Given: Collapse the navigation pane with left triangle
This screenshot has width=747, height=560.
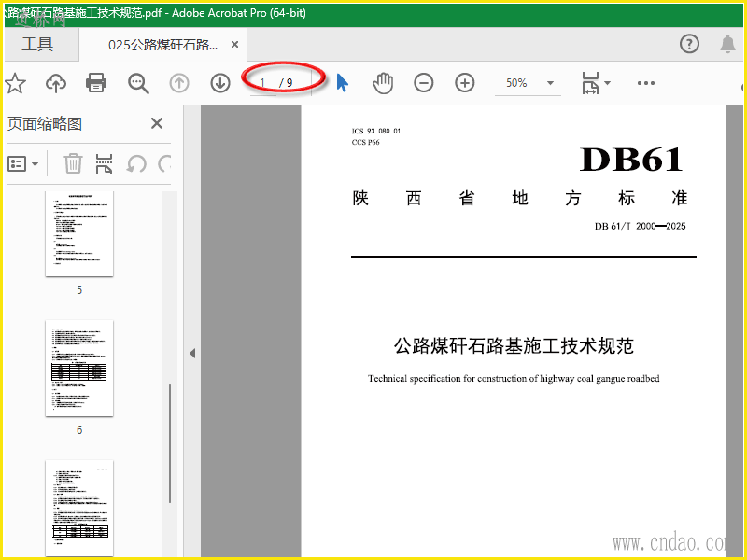Looking at the screenshot, I should coord(192,354).
